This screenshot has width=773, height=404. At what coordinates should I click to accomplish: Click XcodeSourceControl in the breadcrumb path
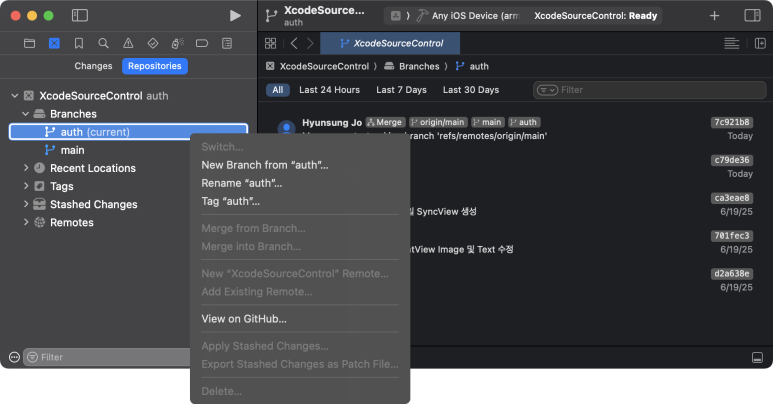[324, 66]
